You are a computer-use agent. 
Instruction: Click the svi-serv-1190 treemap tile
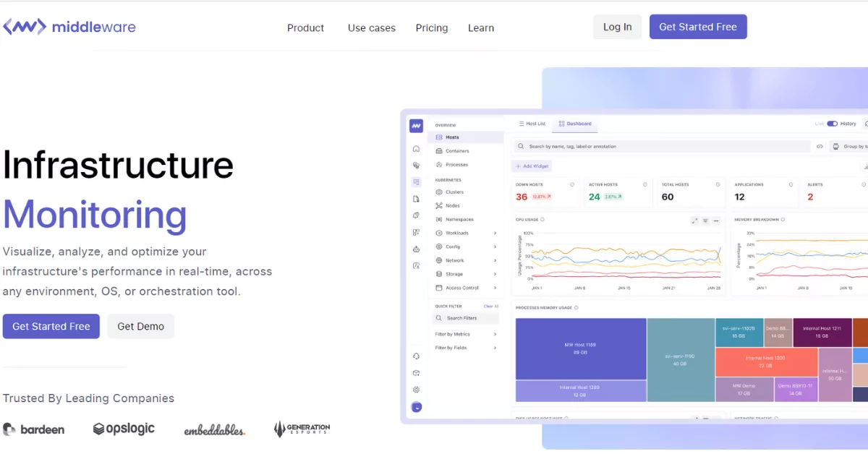click(x=680, y=360)
